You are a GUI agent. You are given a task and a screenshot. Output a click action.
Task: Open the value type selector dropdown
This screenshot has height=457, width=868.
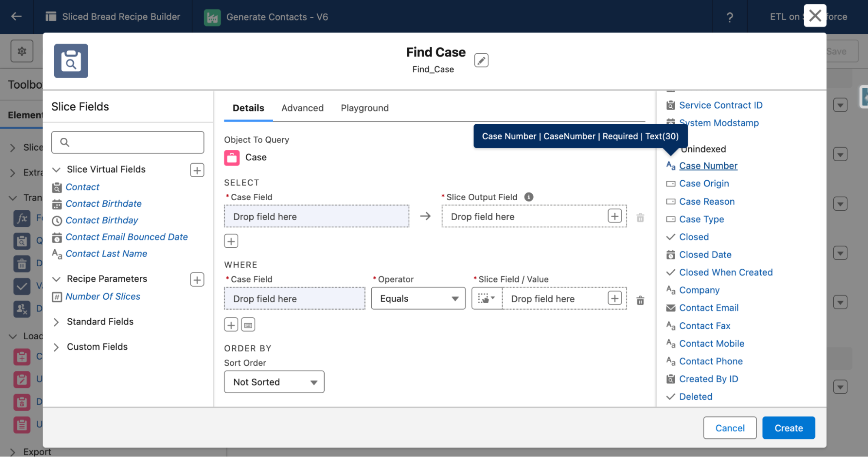(x=486, y=298)
